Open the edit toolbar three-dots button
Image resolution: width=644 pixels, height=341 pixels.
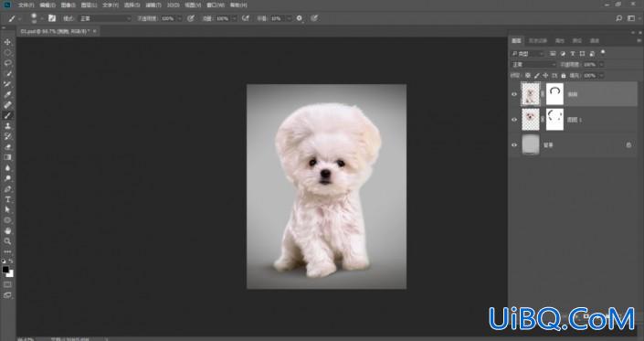tap(7, 251)
